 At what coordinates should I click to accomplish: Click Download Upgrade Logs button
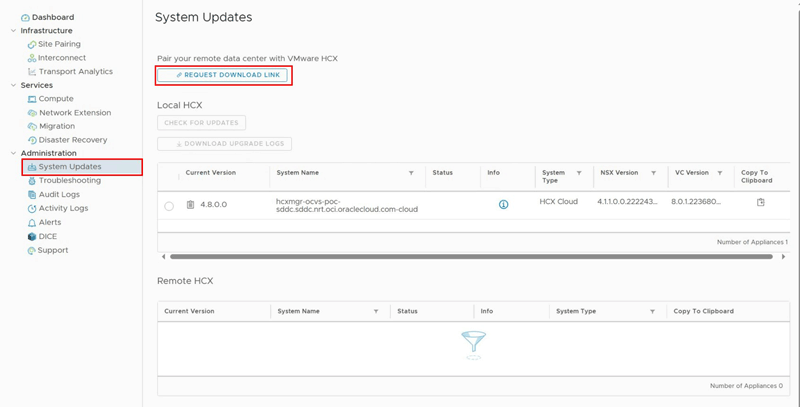tap(224, 144)
